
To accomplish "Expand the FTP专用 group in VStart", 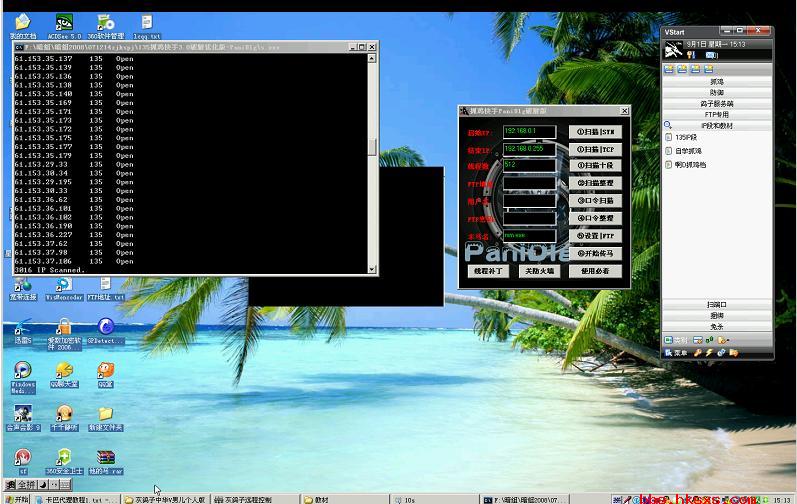I will tap(717, 114).
